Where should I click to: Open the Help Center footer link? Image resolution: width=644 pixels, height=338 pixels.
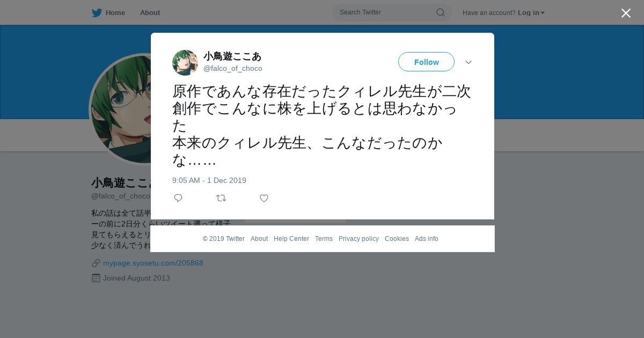tap(291, 239)
